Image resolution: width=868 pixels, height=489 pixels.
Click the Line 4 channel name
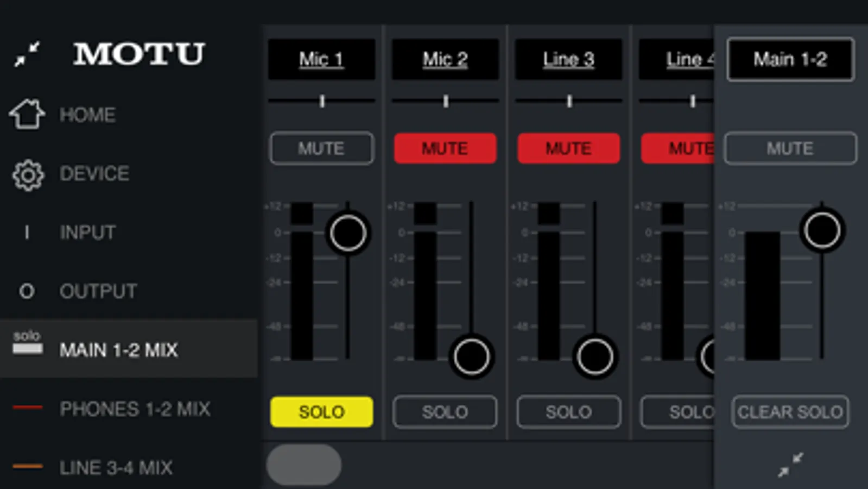coord(676,59)
